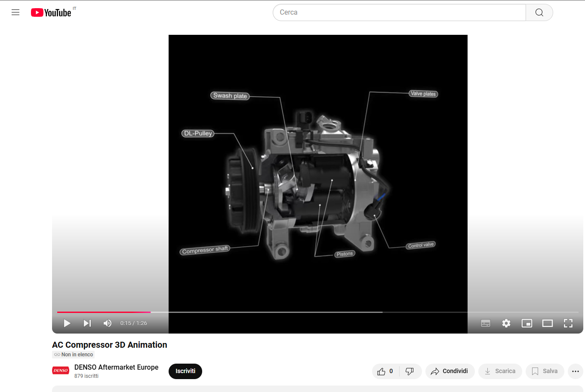Click the DL-Pulley label in video
Screen dimensions: 585x392
tap(198, 134)
